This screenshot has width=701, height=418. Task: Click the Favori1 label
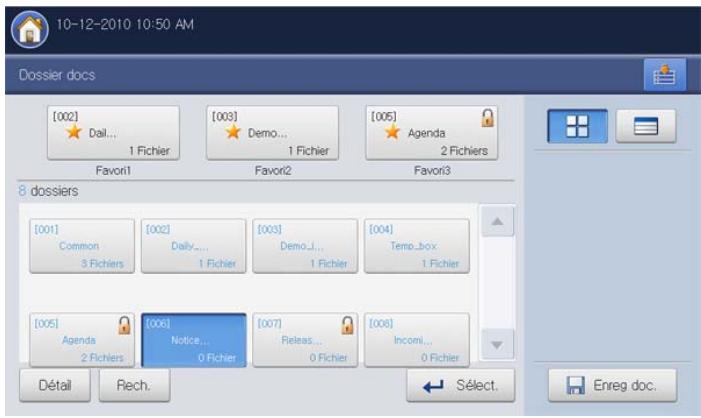coord(113,171)
